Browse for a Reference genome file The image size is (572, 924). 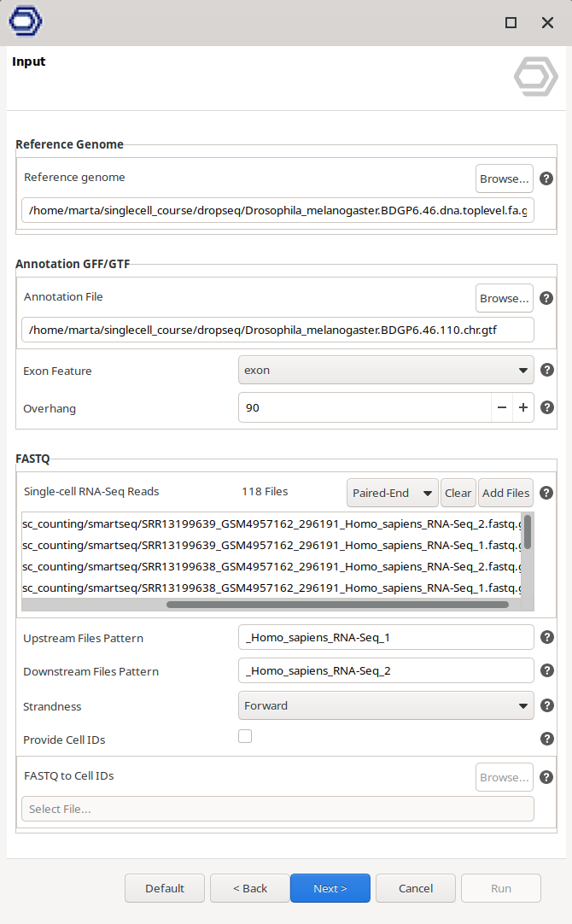click(x=505, y=178)
